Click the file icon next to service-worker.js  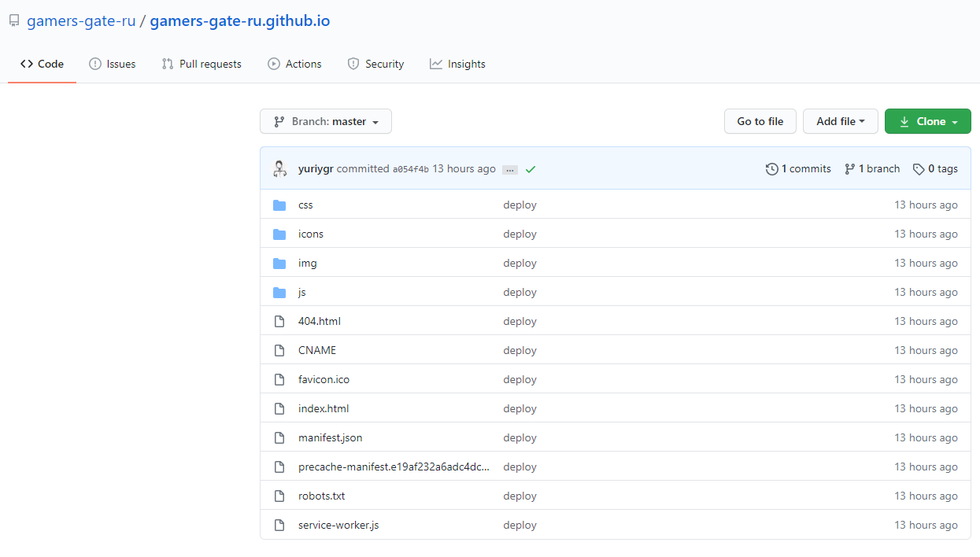click(279, 526)
